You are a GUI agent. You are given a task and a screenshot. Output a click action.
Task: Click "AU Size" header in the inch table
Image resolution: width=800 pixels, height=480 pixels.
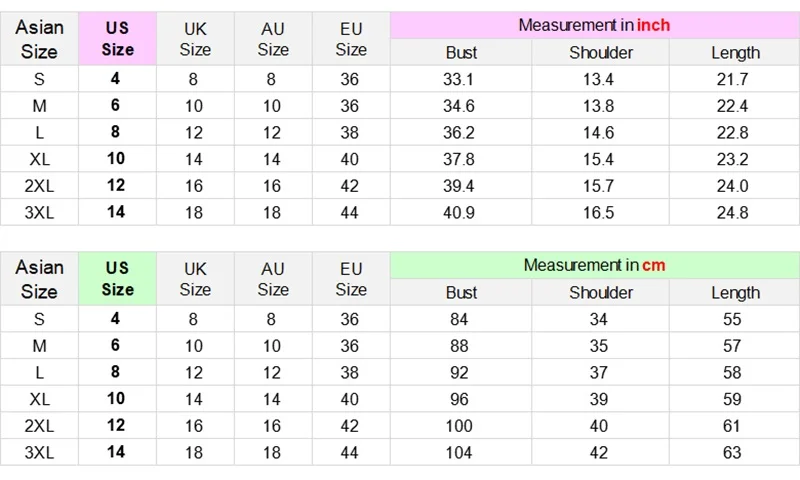pyautogui.click(x=273, y=38)
